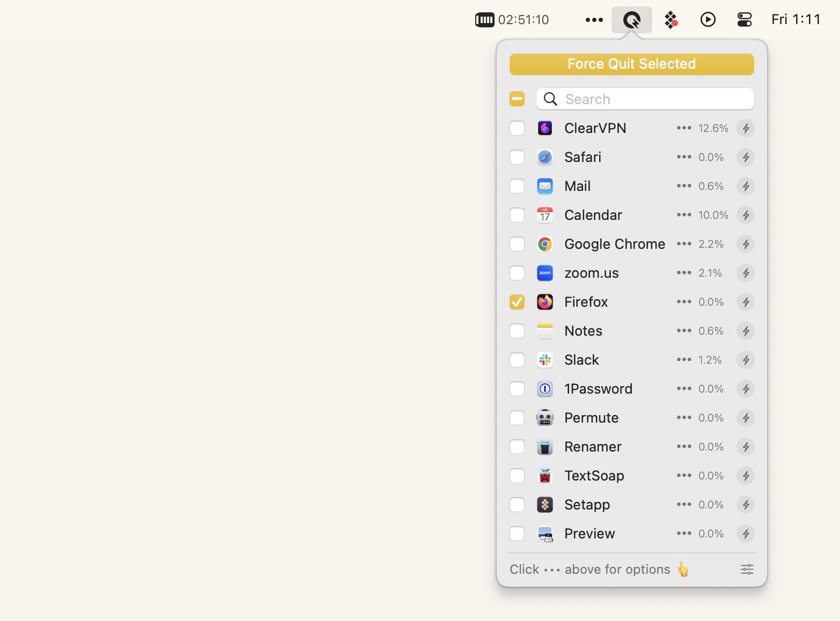Force quit Safari via lightning icon
840x621 pixels.
(746, 157)
